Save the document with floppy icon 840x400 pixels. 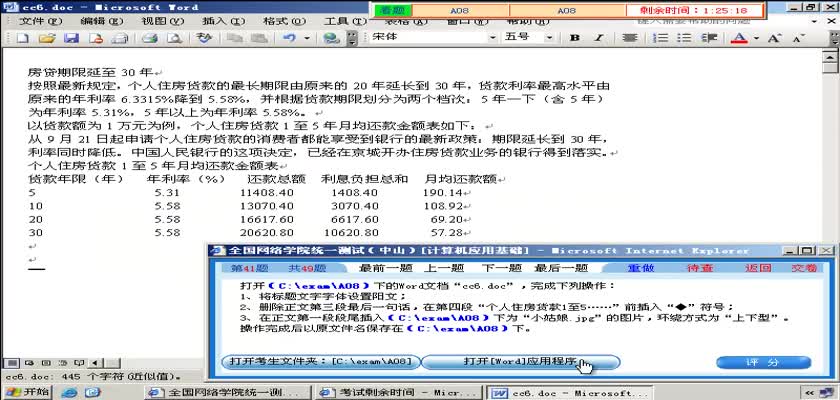tap(72, 38)
